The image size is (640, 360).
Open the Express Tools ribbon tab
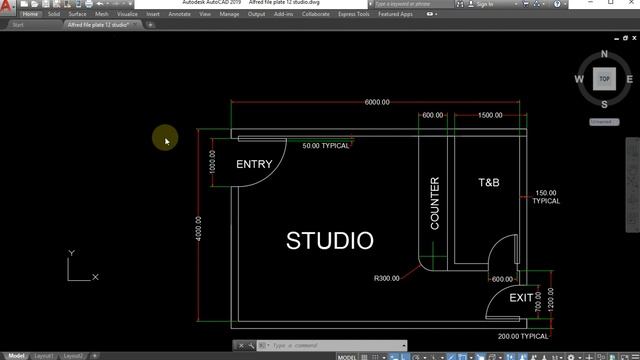click(353, 14)
